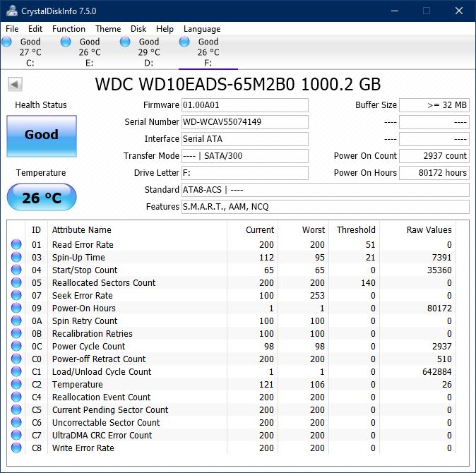476x473 pixels.
Task: Click status orb for Load/Unload Cycle Count
Action: [16, 371]
